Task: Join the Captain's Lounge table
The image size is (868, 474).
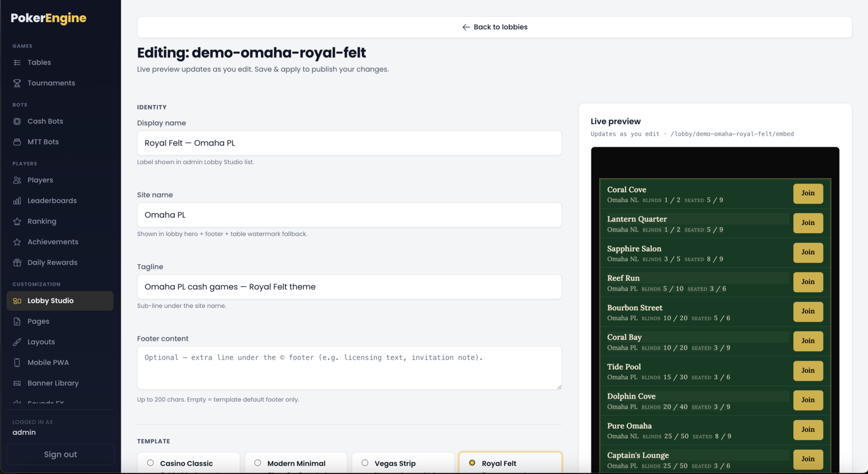Action: (808, 459)
